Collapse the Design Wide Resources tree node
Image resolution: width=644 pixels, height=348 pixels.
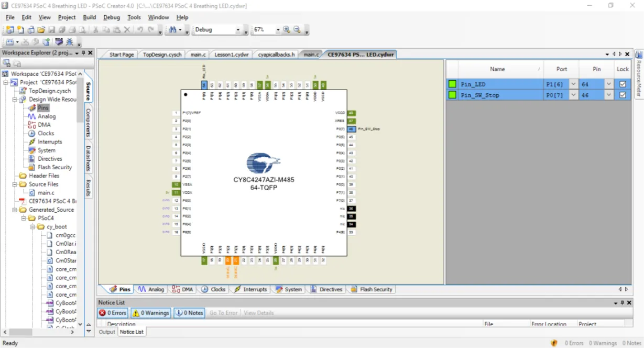[14, 99]
